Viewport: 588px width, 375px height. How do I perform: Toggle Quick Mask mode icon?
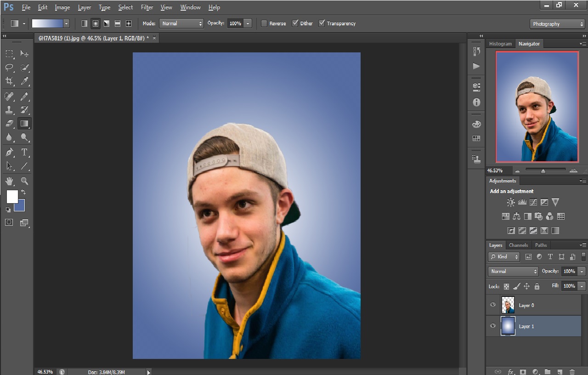point(9,222)
